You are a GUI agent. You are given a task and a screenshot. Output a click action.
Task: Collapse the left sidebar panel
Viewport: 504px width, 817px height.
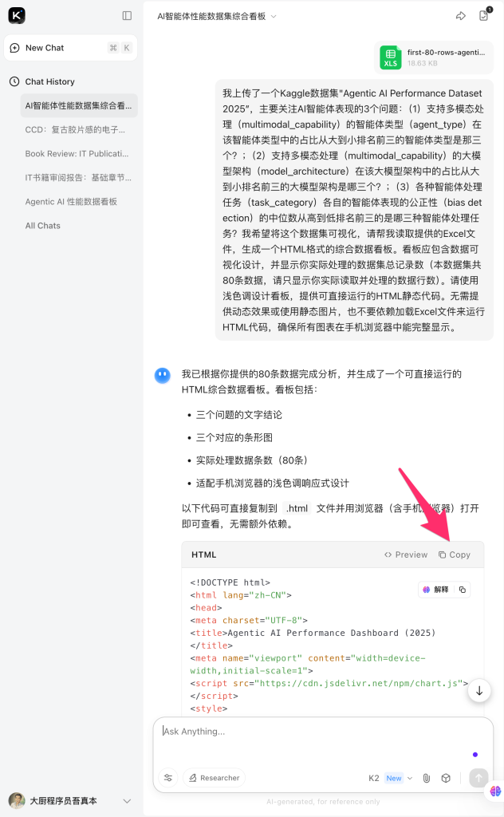[127, 16]
